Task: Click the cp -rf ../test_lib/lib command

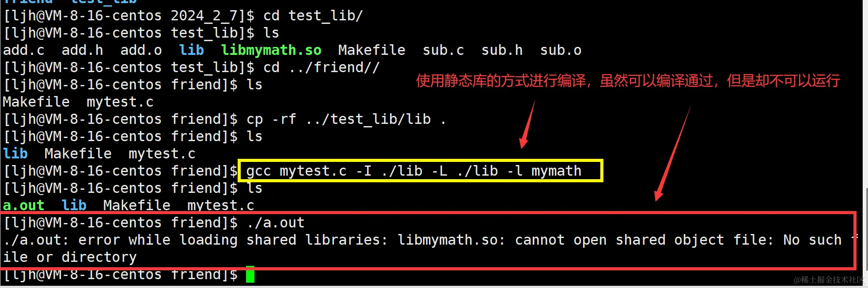Action: (x=346, y=119)
